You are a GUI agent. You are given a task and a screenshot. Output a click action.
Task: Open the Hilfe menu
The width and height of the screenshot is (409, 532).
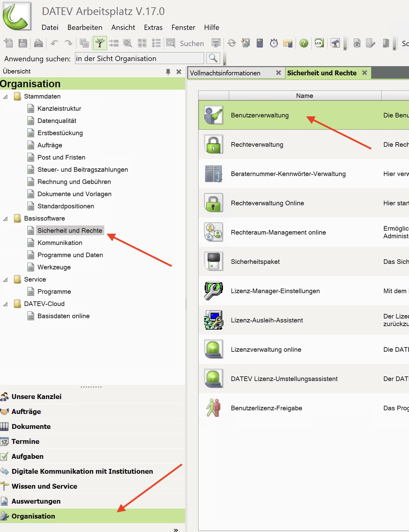click(x=212, y=27)
